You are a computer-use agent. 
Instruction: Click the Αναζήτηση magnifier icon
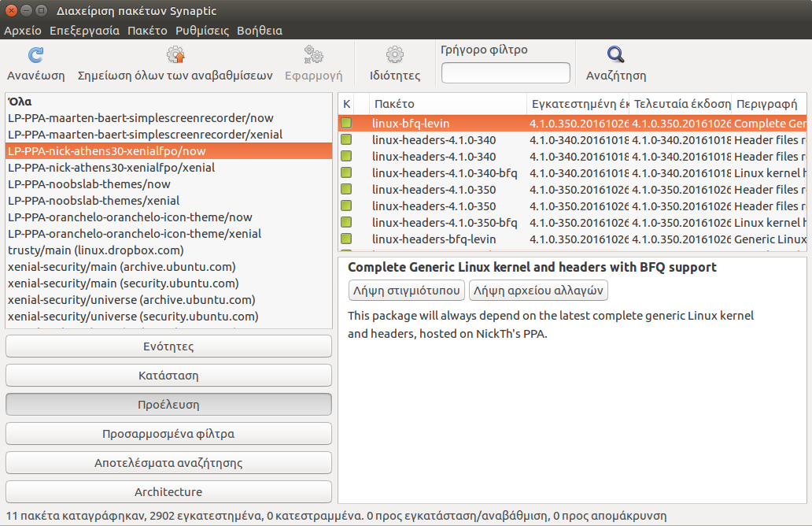click(615, 55)
